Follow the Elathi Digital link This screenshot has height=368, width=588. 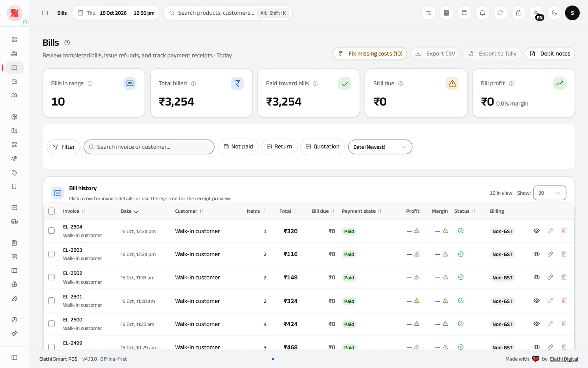coord(564,359)
